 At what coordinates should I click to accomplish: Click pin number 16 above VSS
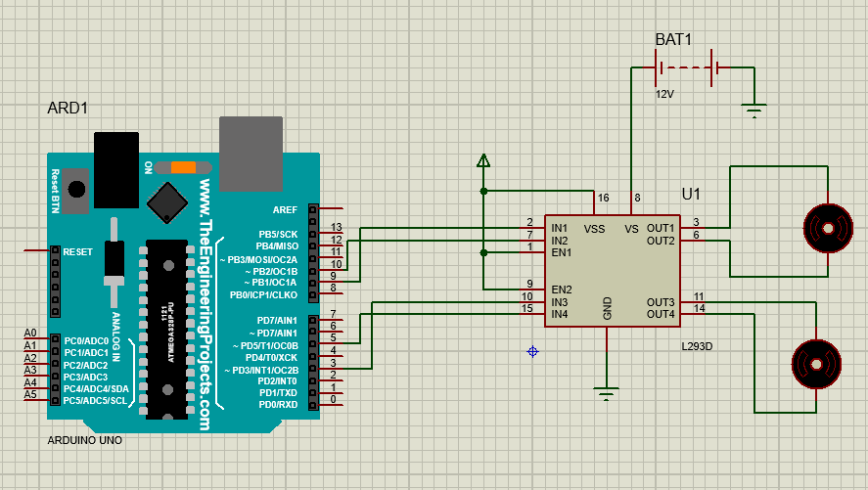(604, 198)
